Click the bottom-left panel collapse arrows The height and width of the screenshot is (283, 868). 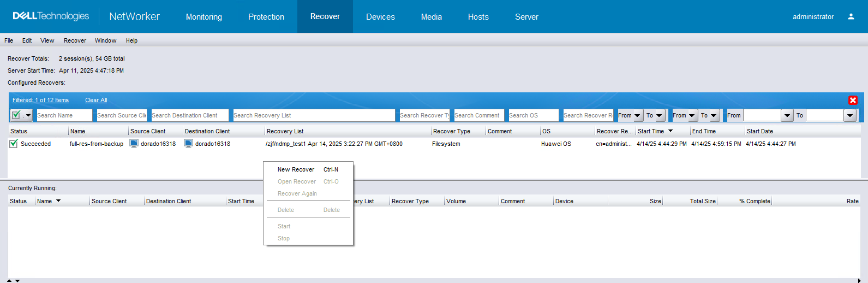coord(13,280)
